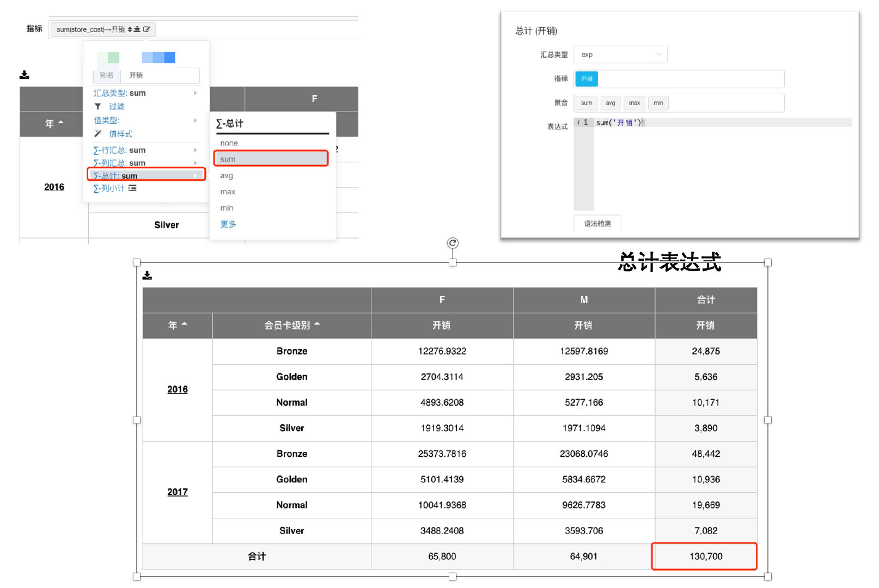Select avg in the Σ-总计 submenu
Image resolution: width=879 pixels, height=588 pixels.
(227, 176)
